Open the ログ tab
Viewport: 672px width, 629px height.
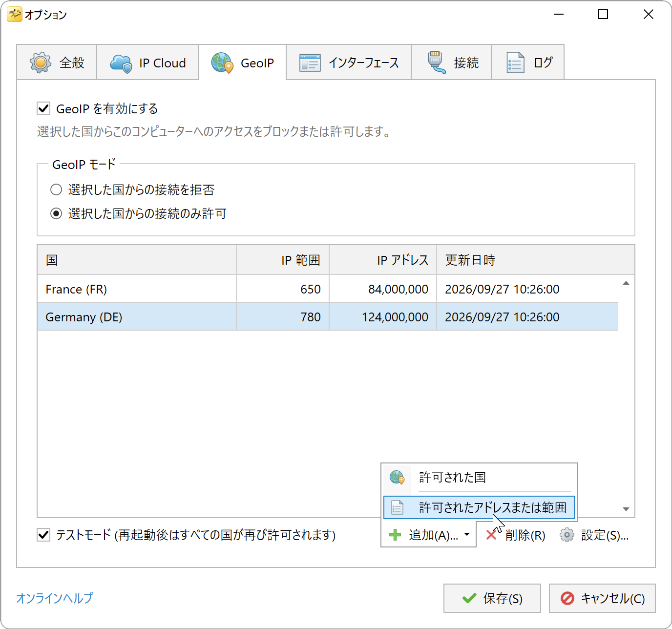tap(527, 62)
